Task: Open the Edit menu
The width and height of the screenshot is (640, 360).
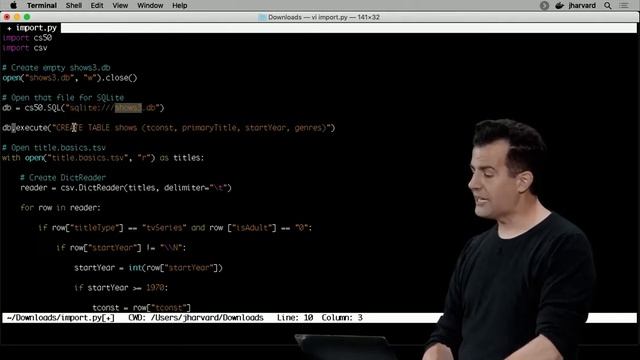Action: (97, 5)
